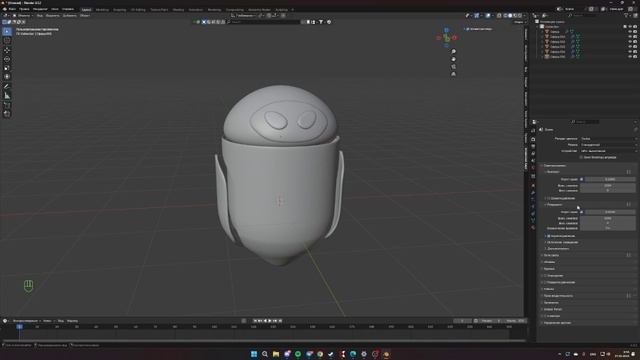
Task: Open the render engine dropdown
Action: pos(608,139)
